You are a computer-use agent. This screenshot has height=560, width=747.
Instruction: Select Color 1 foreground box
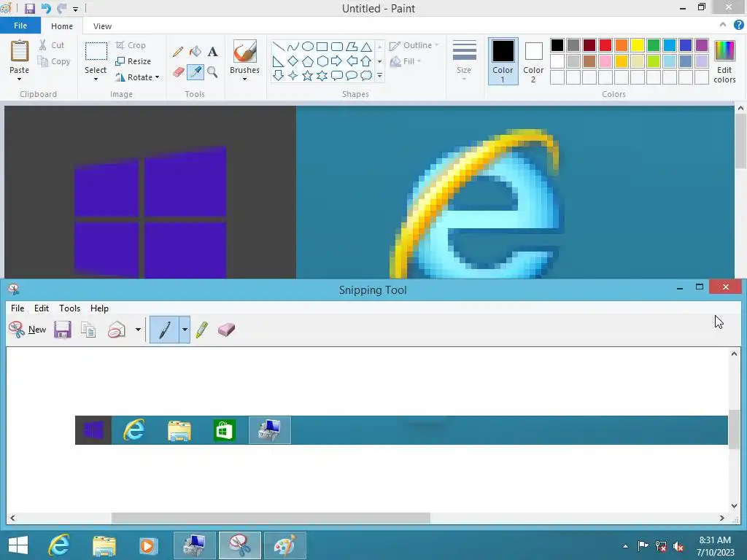tap(503, 61)
